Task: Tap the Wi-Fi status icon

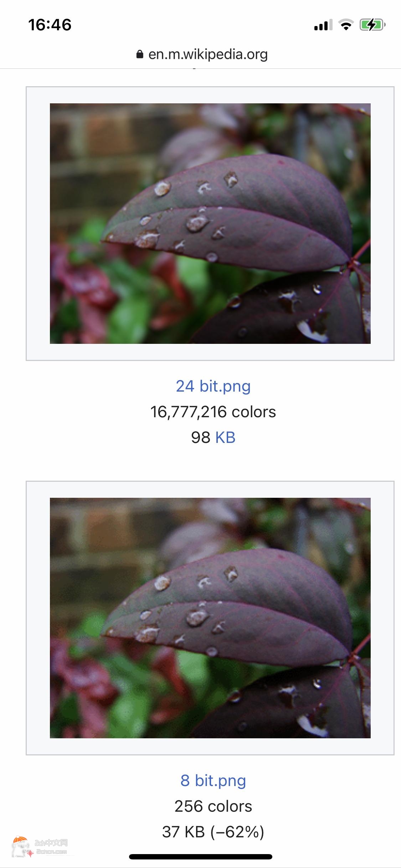Action: (346, 25)
